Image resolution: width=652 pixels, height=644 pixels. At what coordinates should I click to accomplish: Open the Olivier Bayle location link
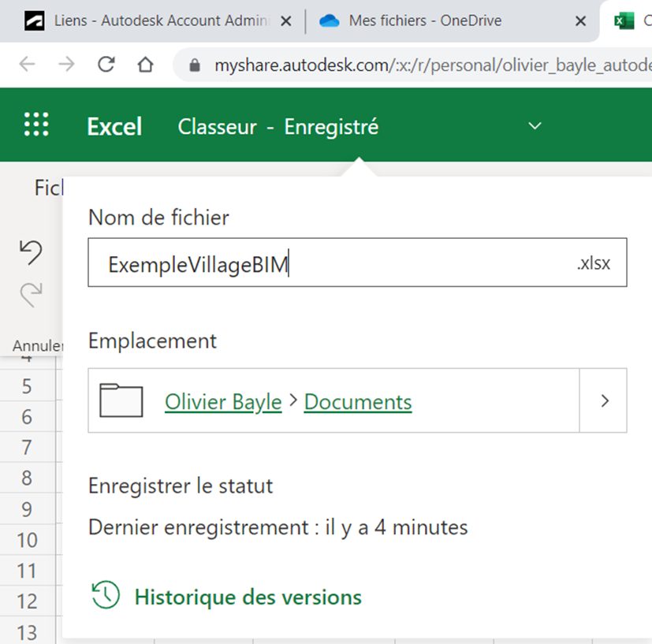(x=223, y=402)
